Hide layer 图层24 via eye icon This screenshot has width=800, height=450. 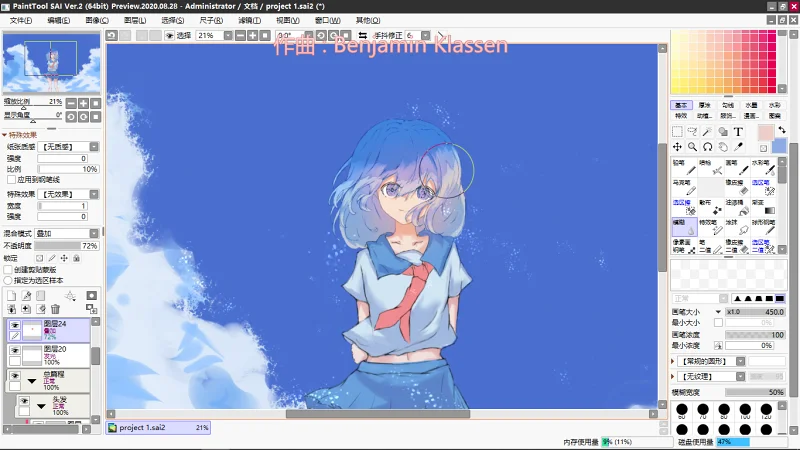[x=15, y=325]
